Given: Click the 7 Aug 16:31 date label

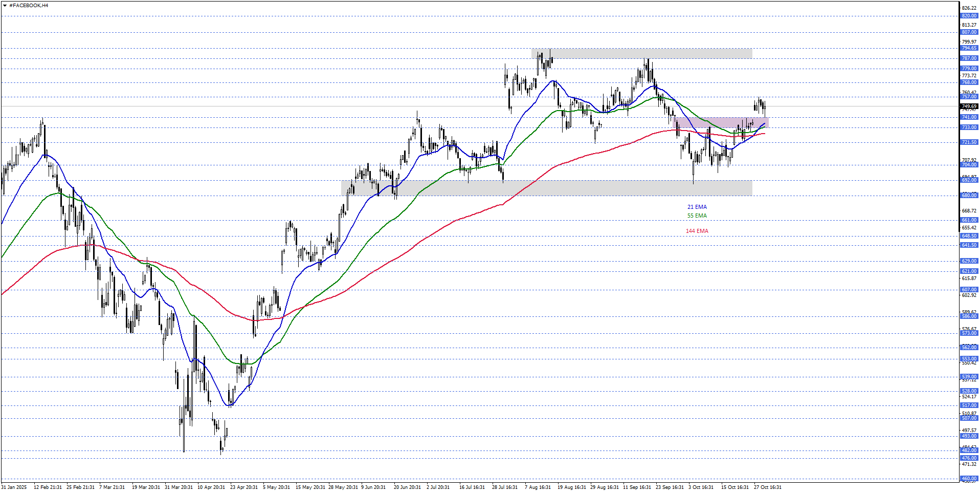Looking at the screenshot, I should 538,487.
